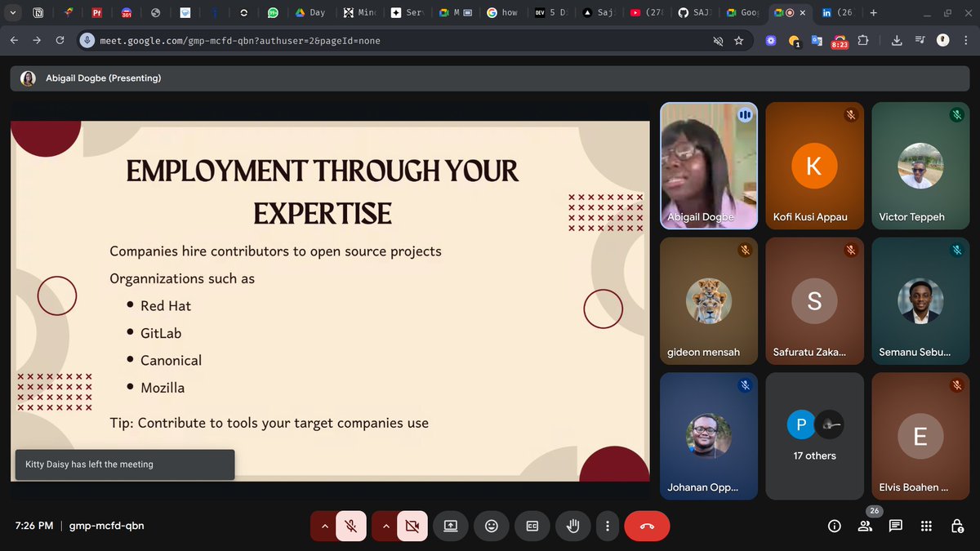
Task: Show the people panel with 26 participants
Action: click(x=865, y=527)
